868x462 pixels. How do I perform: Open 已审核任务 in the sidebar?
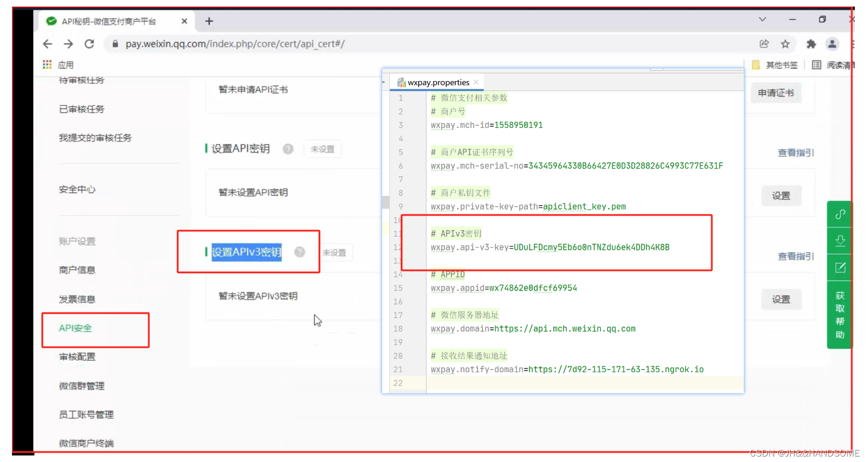coord(82,109)
